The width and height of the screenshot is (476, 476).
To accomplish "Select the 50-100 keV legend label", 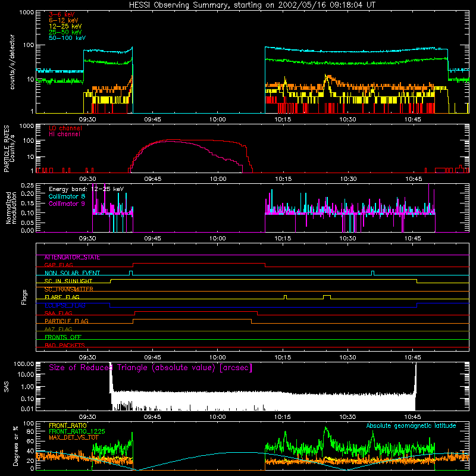I will pyautogui.click(x=67, y=38).
